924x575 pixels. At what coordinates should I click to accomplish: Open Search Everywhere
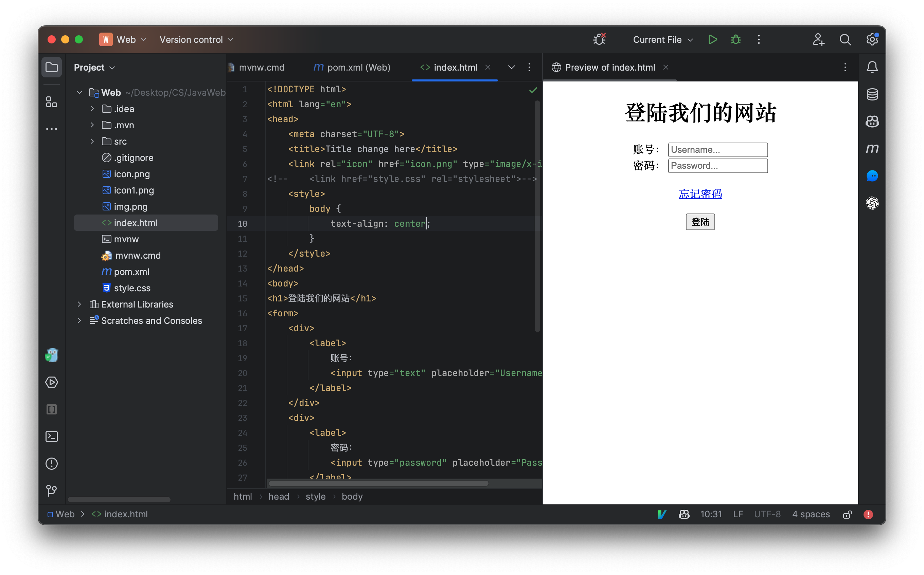[845, 39]
